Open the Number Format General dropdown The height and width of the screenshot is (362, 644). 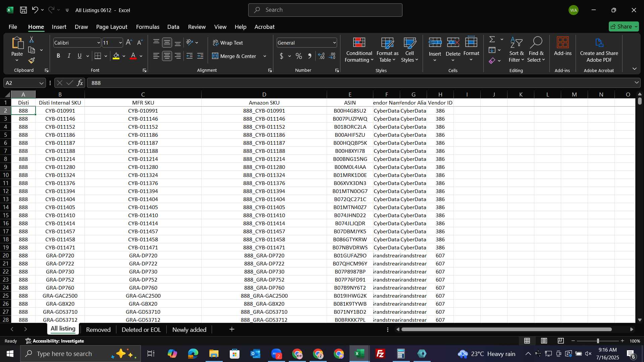point(334,43)
